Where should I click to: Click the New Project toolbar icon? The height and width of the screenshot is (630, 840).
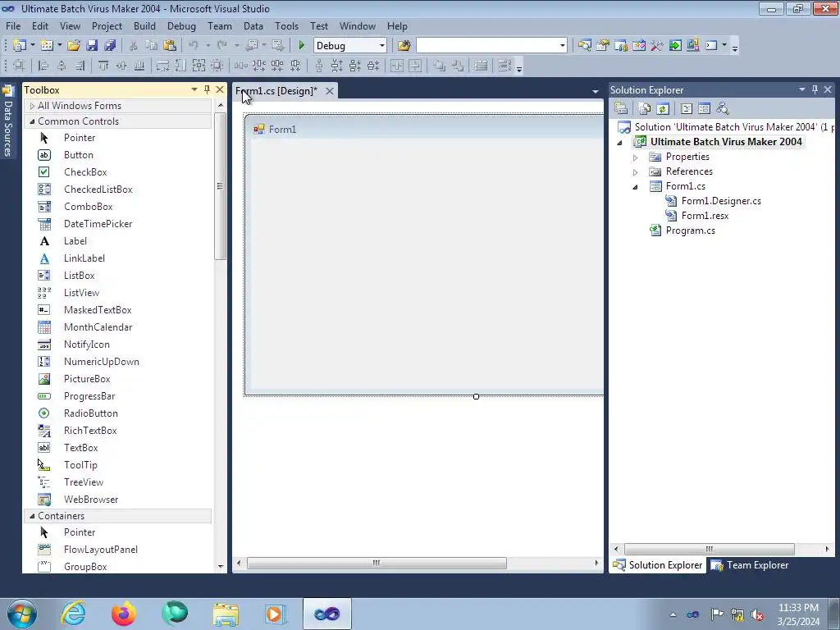20,46
